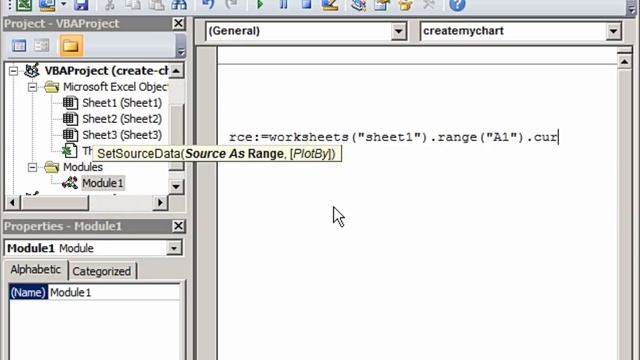Switch to the Categorized properties tab
640x360 pixels.
(x=102, y=271)
